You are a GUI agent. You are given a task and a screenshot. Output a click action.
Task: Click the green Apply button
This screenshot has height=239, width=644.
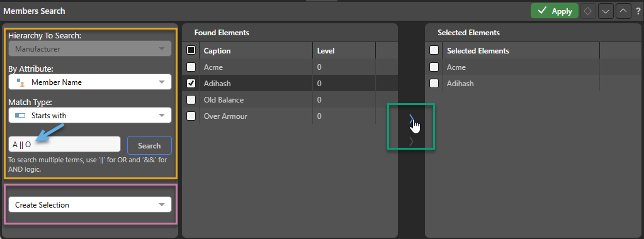click(555, 11)
